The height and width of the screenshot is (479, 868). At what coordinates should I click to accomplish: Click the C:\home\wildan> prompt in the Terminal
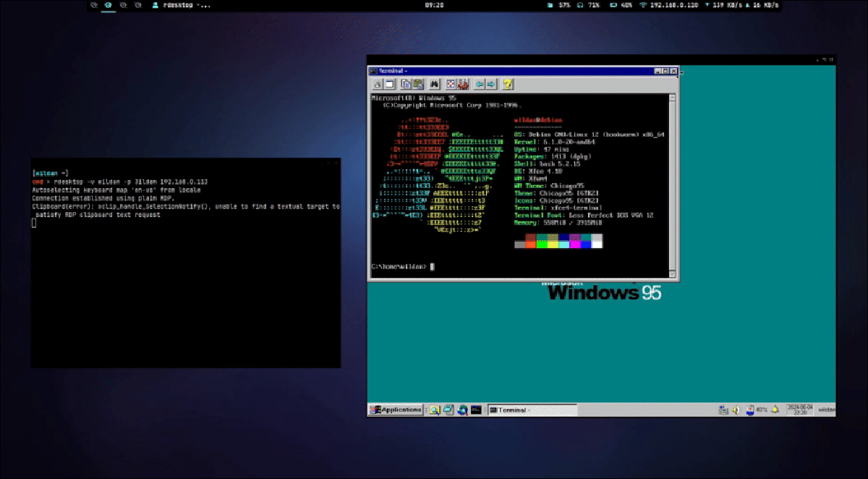399,267
